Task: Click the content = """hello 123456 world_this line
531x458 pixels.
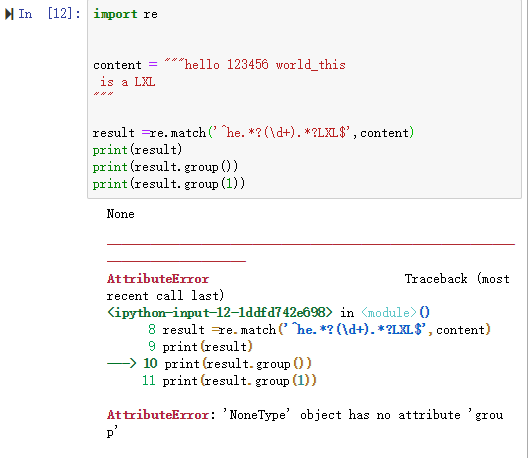Action: pyautogui.click(x=219, y=64)
